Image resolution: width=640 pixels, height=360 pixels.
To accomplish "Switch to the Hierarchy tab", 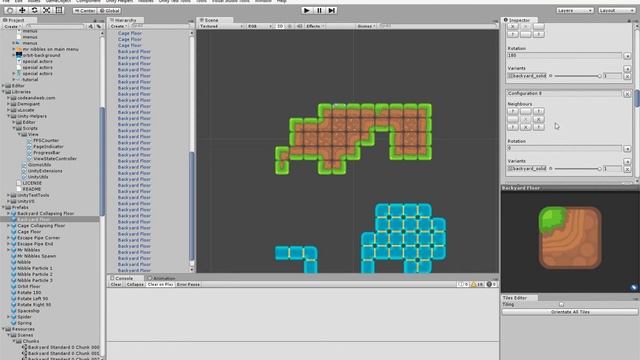I will 125,20.
